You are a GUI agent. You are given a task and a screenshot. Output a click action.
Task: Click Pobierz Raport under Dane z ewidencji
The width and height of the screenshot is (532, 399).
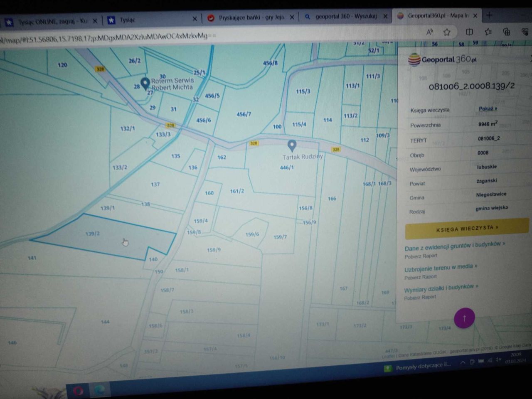(421, 256)
